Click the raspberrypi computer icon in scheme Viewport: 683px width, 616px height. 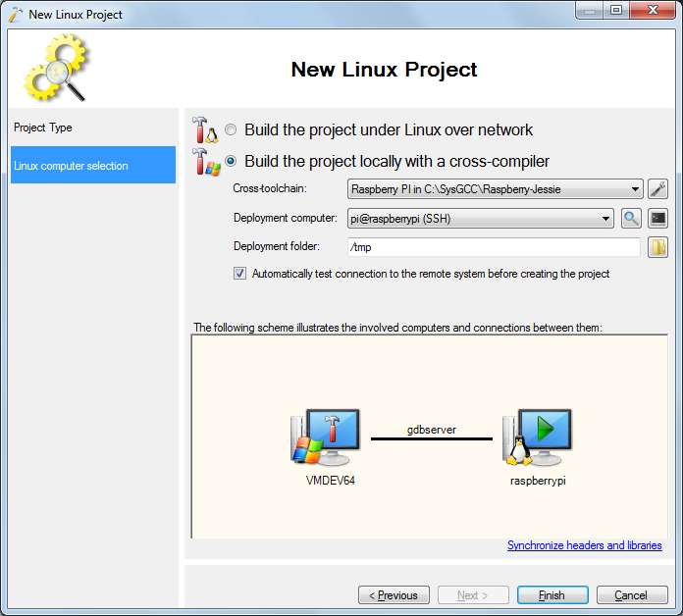click(x=538, y=437)
